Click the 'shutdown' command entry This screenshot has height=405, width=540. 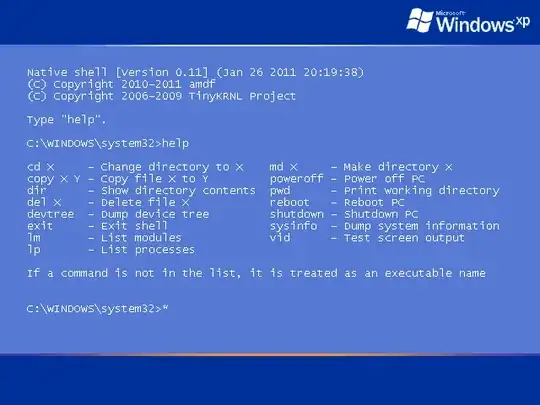tap(297, 214)
